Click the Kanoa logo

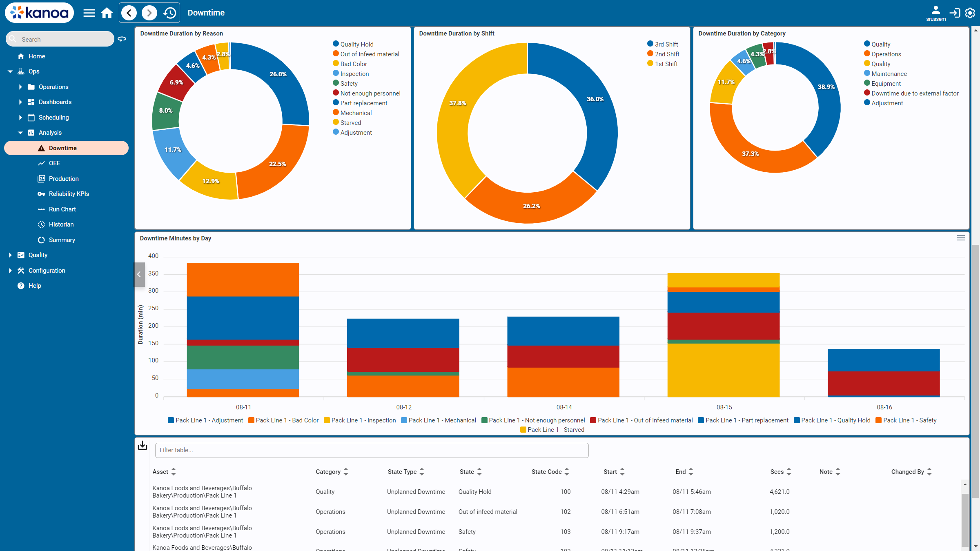(39, 13)
